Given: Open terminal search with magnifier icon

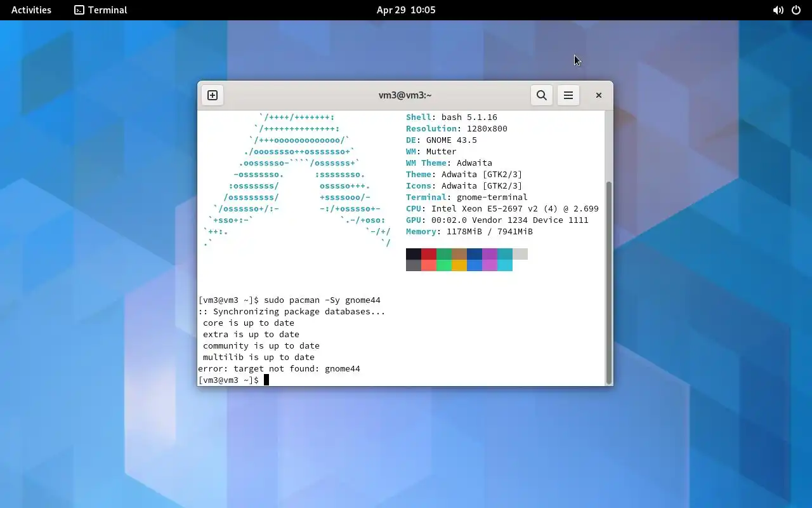Looking at the screenshot, I should 542,95.
